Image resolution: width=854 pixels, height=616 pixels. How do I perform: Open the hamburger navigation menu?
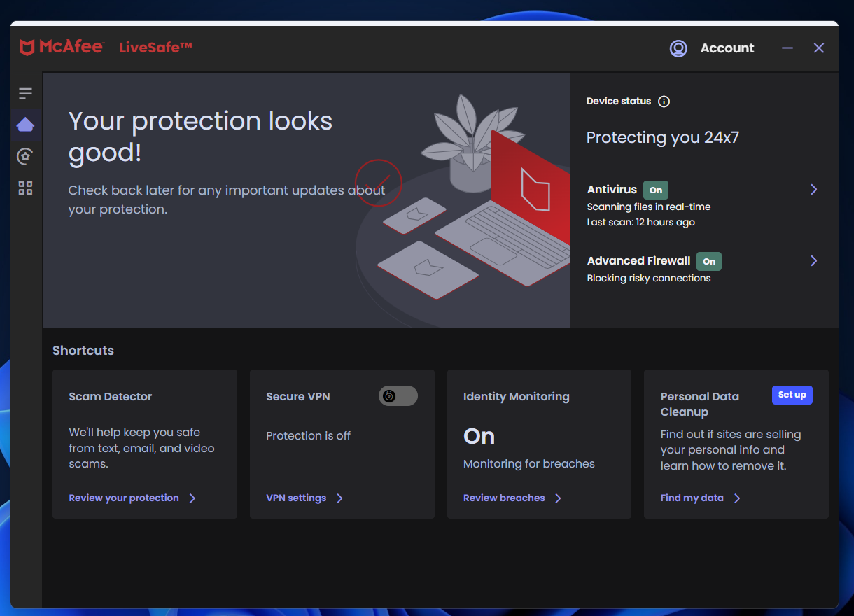pyautogui.click(x=26, y=93)
